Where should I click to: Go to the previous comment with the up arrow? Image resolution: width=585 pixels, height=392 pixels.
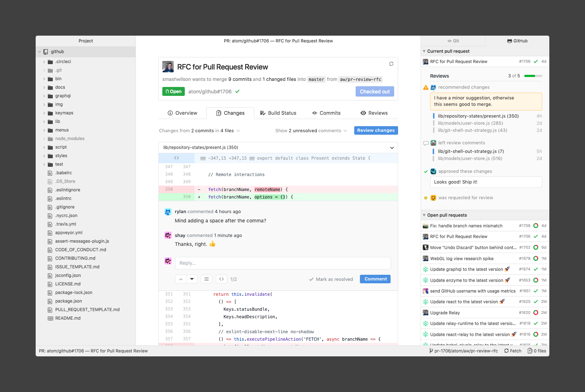click(x=181, y=279)
